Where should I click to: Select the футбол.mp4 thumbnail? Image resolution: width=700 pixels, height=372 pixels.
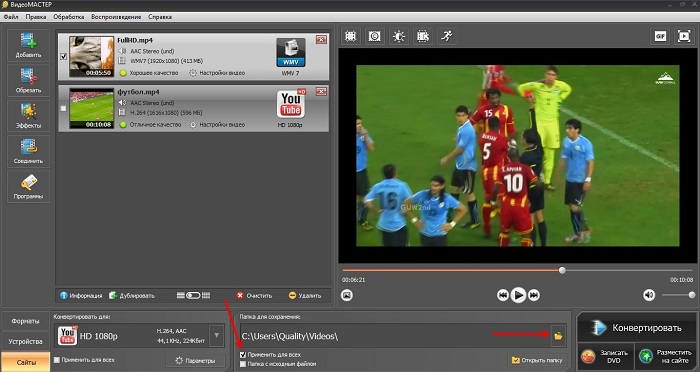coord(92,109)
